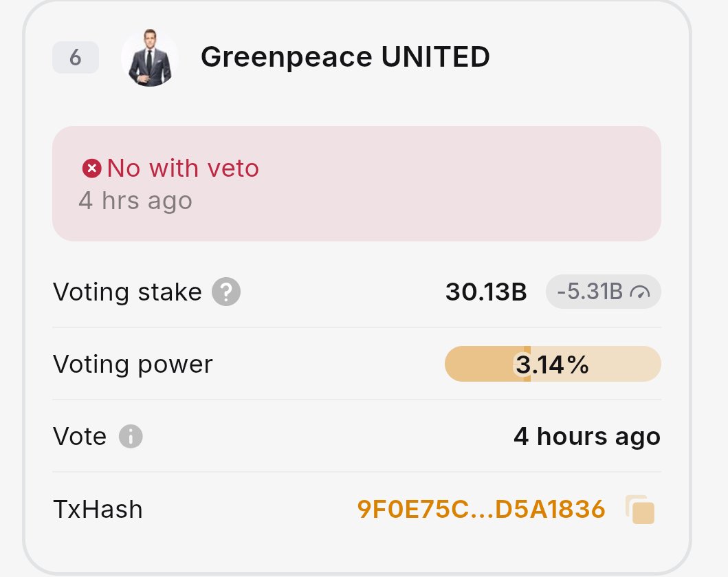The image size is (728, 577).
Task: Click the 4 hrs ago timestamp
Action: (135, 201)
